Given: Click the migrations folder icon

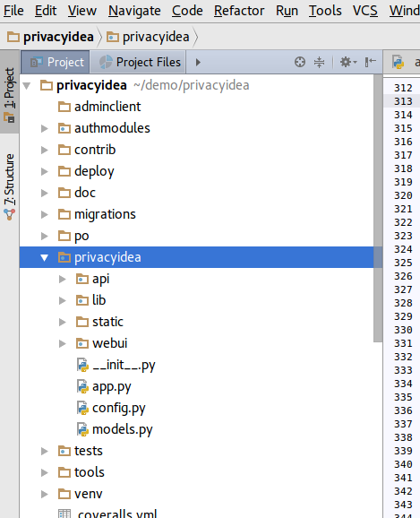Looking at the screenshot, I should coord(64,214).
